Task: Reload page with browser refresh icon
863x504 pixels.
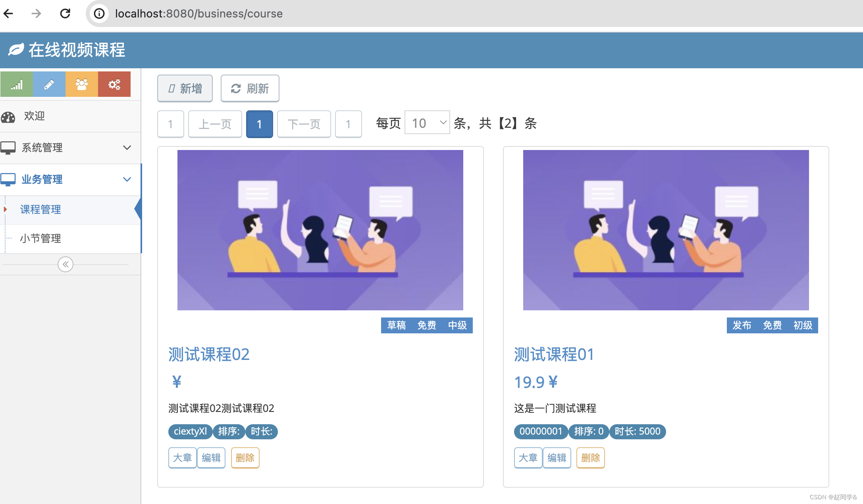Action: [x=65, y=13]
